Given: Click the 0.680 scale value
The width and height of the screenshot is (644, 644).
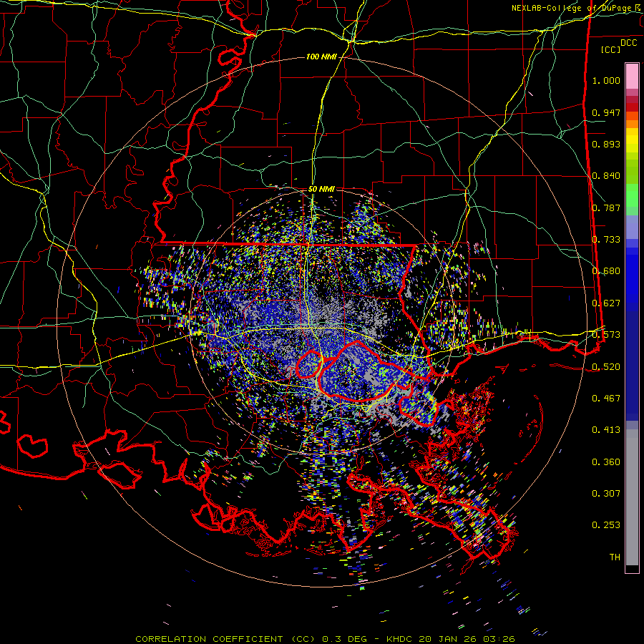Looking at the screenshot, I should [606, 271].
